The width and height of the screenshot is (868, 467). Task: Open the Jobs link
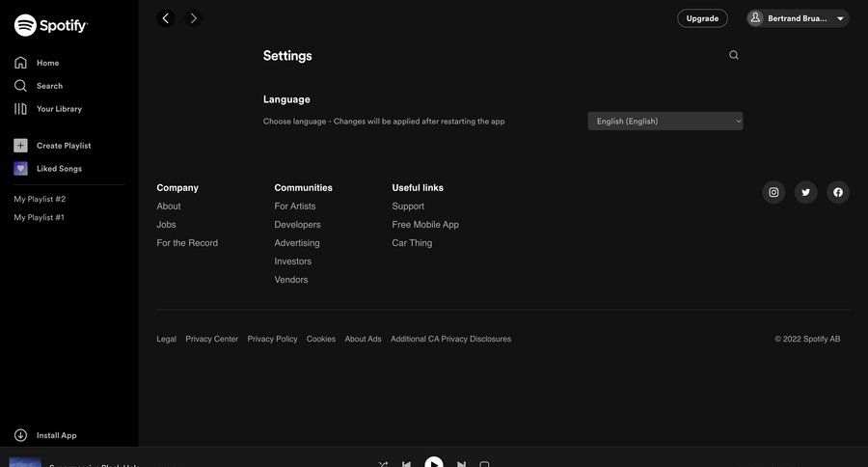click(166, 225)
